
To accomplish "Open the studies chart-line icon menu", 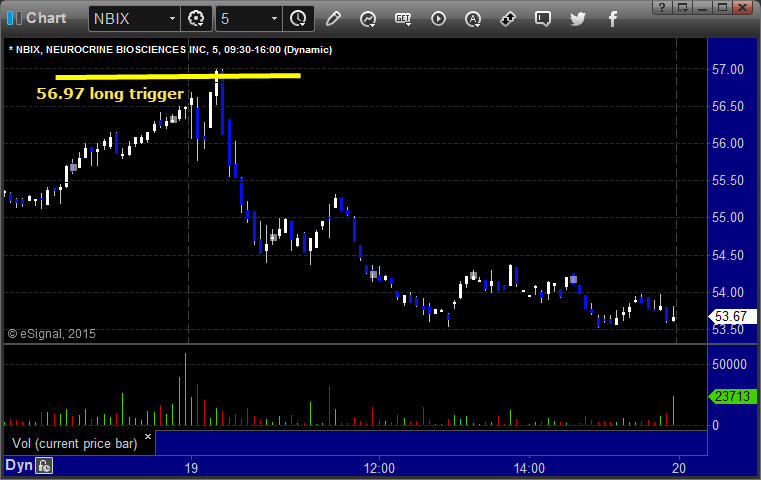I will (x=368, y=19).
